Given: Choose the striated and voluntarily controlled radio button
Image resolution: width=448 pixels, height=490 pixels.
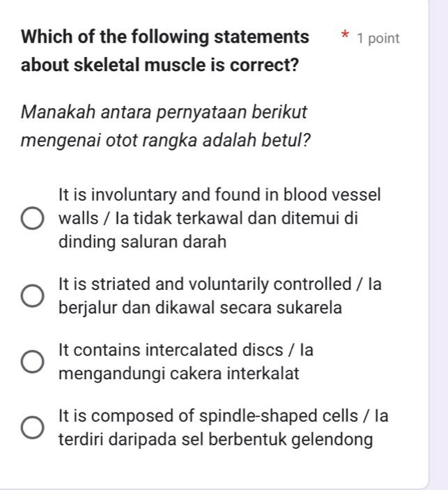Looking at the screenshot, I should click(x=32, y=296).
